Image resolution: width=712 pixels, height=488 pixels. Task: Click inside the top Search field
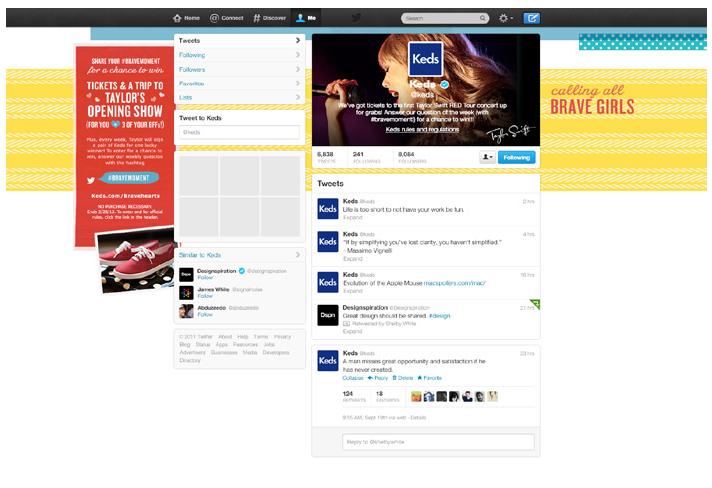[x=445, y=18]
